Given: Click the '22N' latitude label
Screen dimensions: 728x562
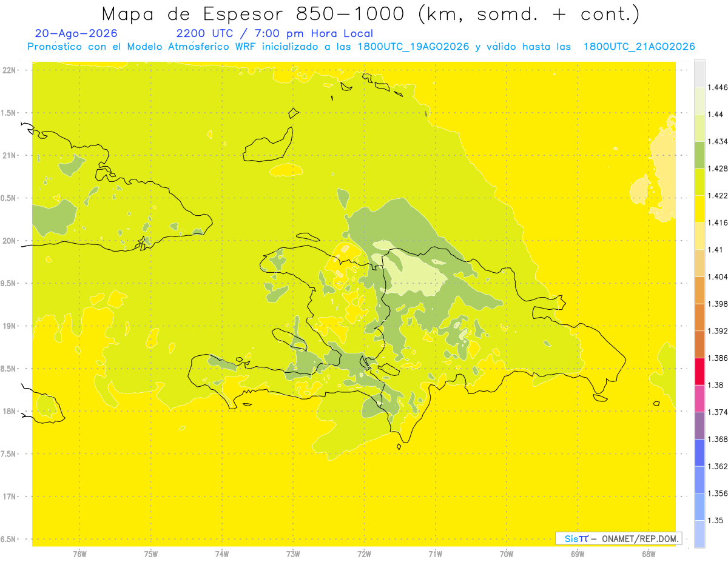Looking at the screenshot, I should tap(10, 70).
